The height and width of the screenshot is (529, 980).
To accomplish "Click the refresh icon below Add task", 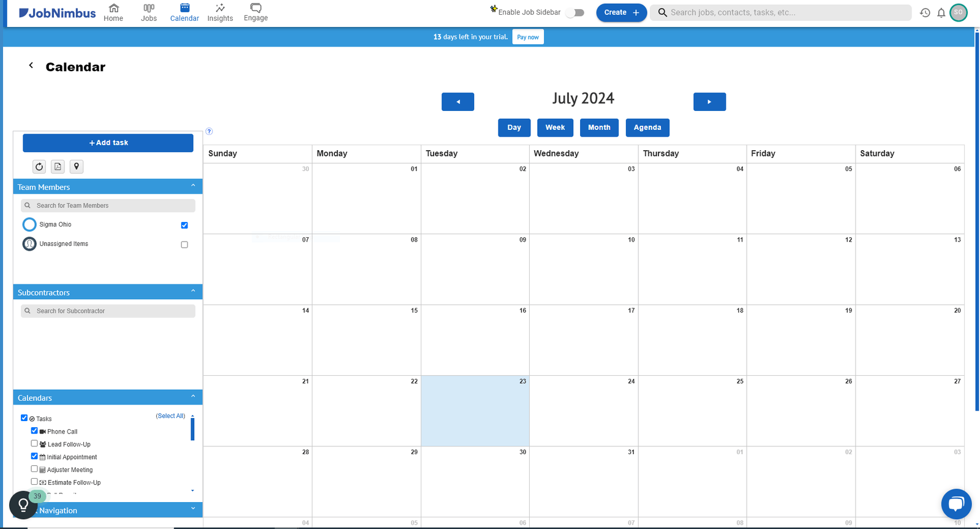I will (39, 167).
